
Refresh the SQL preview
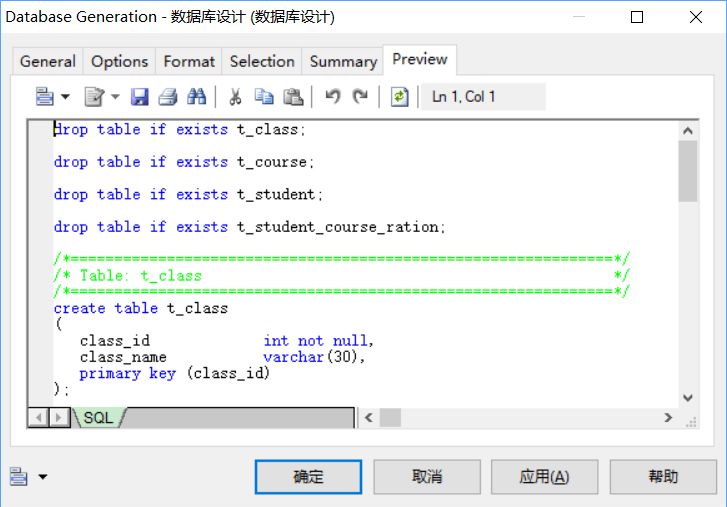coord(399,96)
